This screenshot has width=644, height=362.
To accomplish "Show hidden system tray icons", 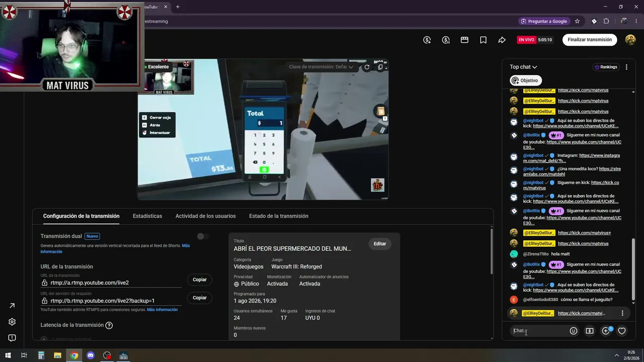I will [616, 355].
